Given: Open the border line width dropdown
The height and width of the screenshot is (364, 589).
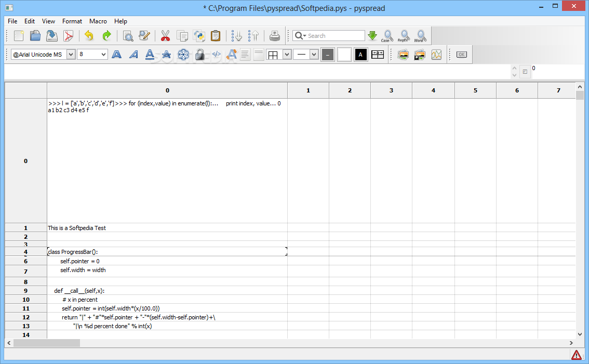Looking at the screenshot, I should click(x=314, y=55).
